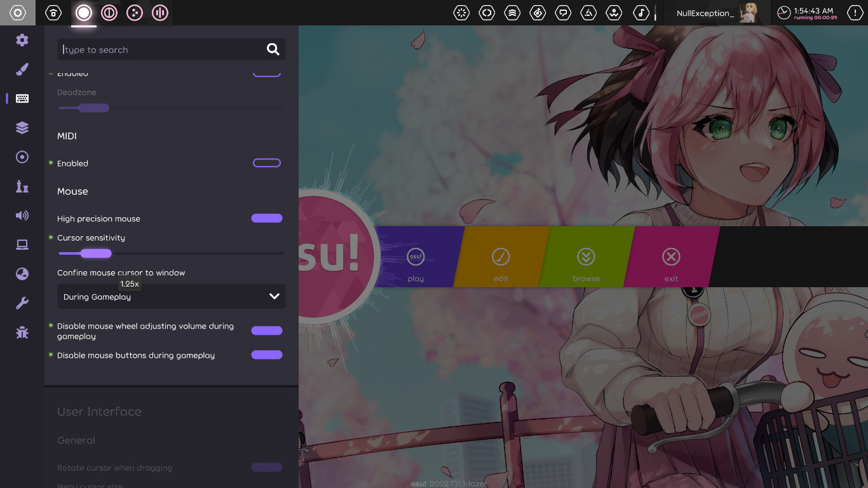Jump to User Interface layers icon

point(22,128)
